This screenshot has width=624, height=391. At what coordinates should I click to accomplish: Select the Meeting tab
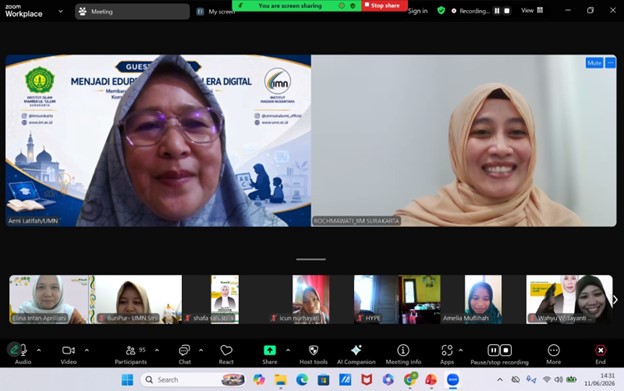pos(132,12)
